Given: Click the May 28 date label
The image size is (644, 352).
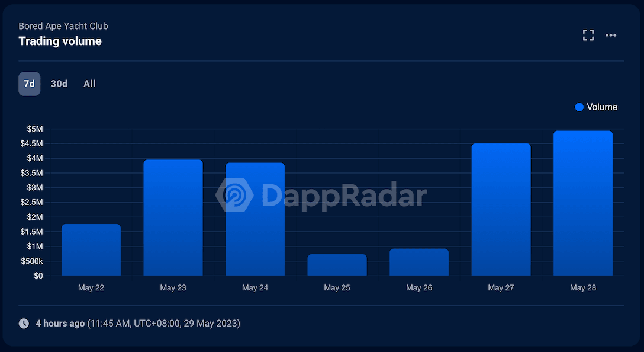Looking at the screenshot, I should click(583, 288).
